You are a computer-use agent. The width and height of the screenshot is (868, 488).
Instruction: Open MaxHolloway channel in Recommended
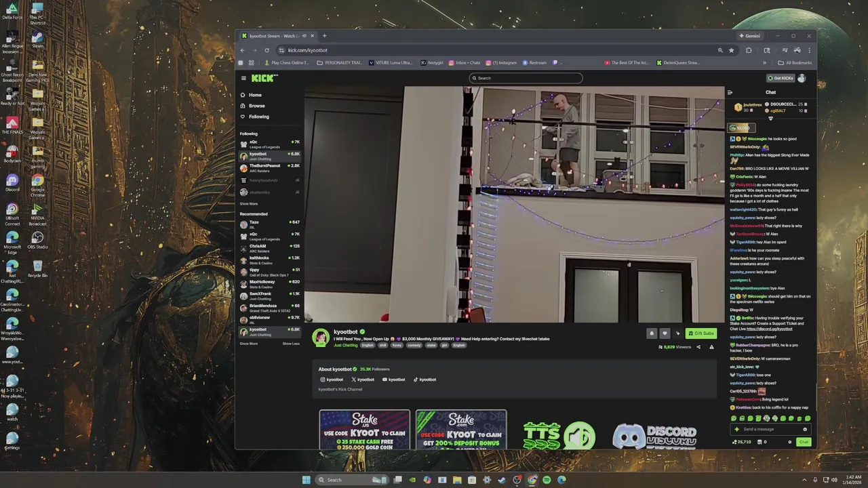tap(269, 283)
